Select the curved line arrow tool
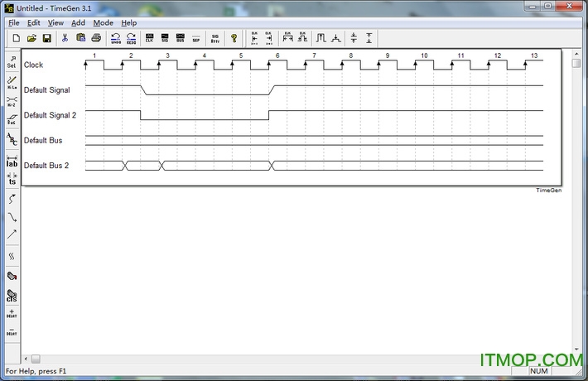Screen dimensions: 588x381 [12, 217]
